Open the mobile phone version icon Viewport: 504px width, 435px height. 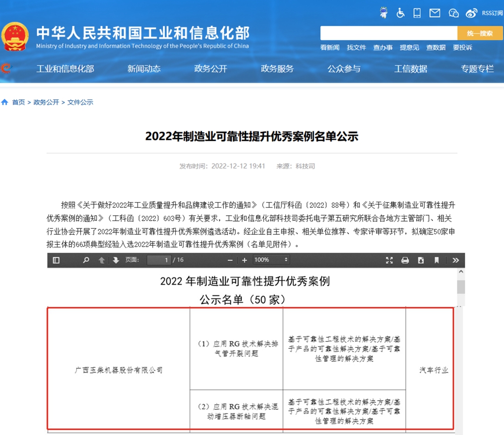click(417, 13)
